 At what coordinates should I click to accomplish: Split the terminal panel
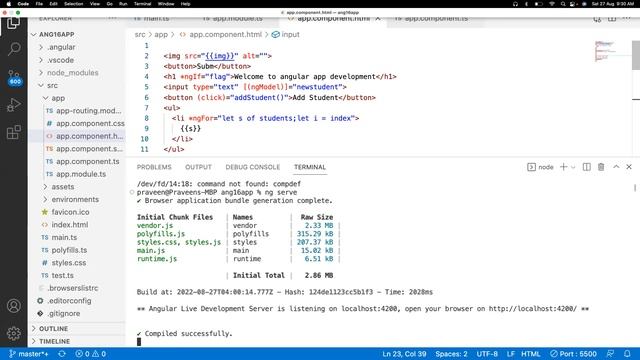[x=587, y=167]
